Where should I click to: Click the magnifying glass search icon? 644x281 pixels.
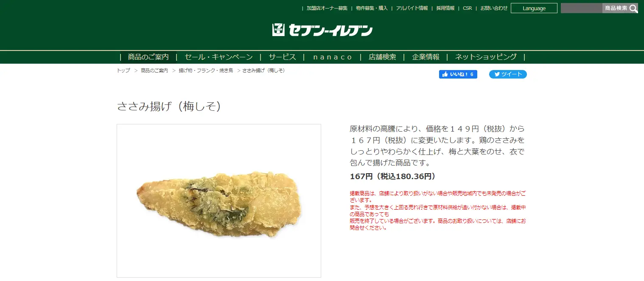pos(633,8)
